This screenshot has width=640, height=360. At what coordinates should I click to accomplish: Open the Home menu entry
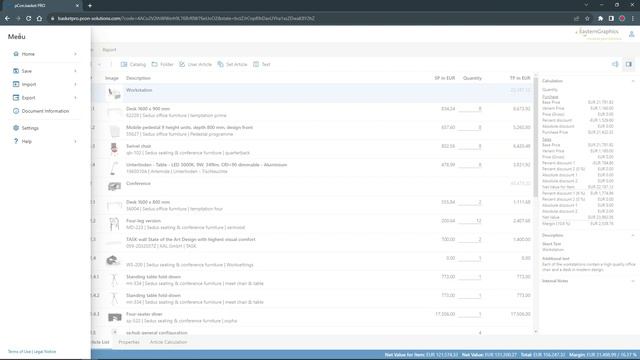click(44, 54)
